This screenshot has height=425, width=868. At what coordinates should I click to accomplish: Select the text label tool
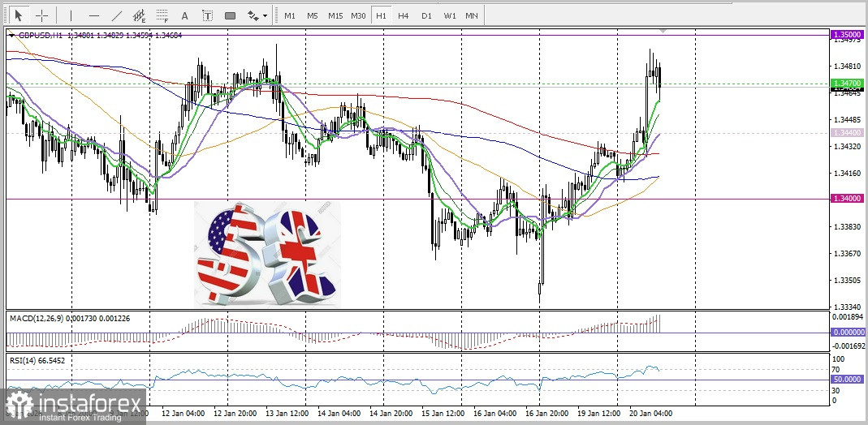click(x=208, y=15)
